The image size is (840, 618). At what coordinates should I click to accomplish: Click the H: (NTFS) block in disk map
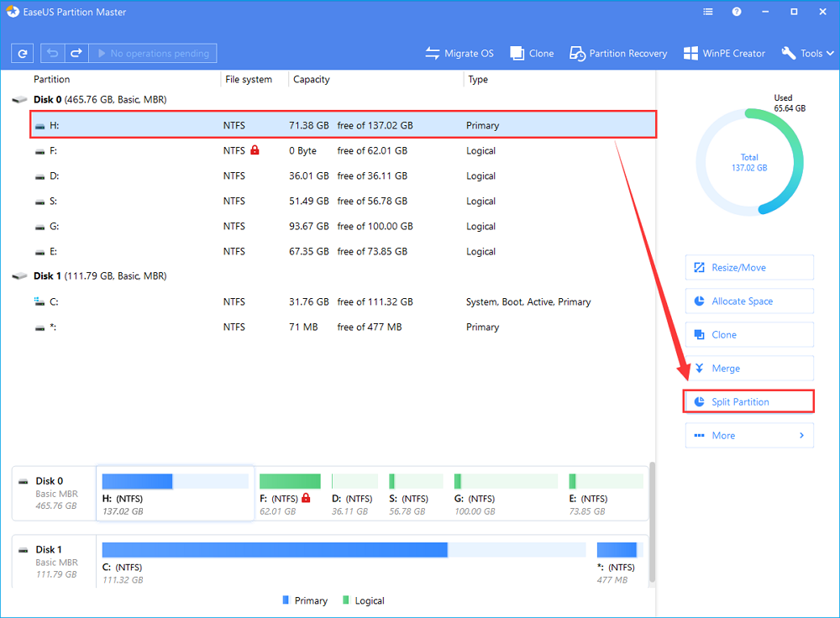click(x=176, y=493)
